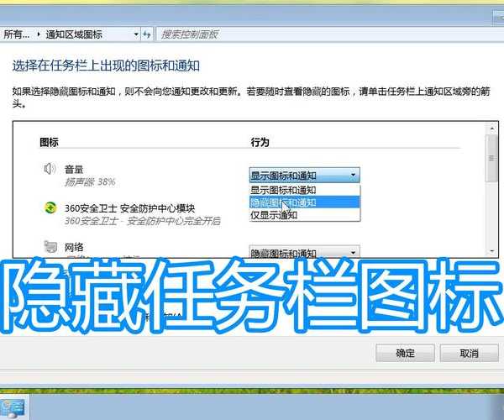
Task: Click the 360安全卫士 green icon
Action: (x=50, y=208)
